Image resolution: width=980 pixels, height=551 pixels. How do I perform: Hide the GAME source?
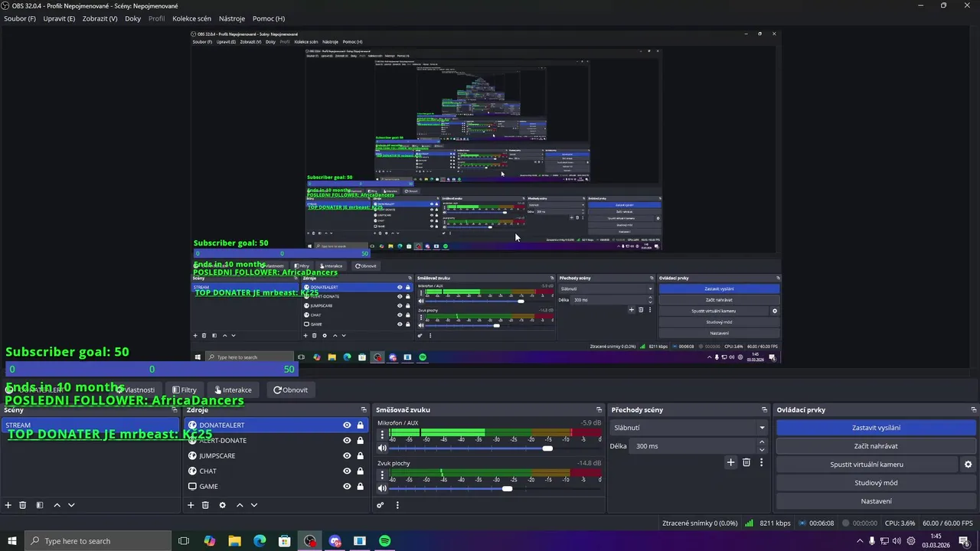coord(347,487)
